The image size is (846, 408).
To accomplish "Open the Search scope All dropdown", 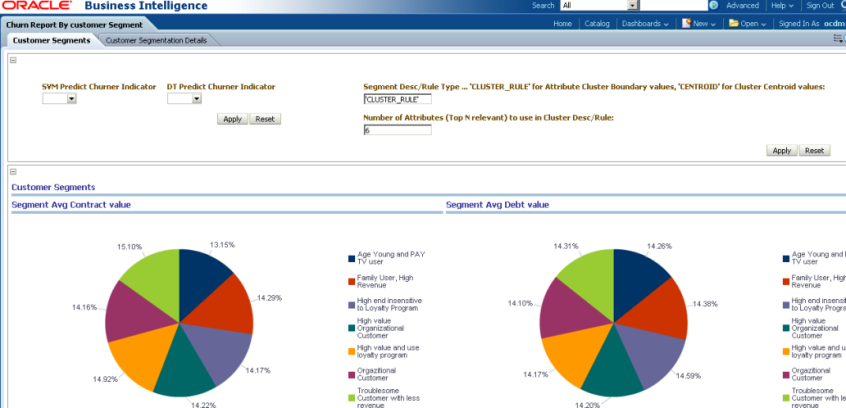I will click(599, 5).
